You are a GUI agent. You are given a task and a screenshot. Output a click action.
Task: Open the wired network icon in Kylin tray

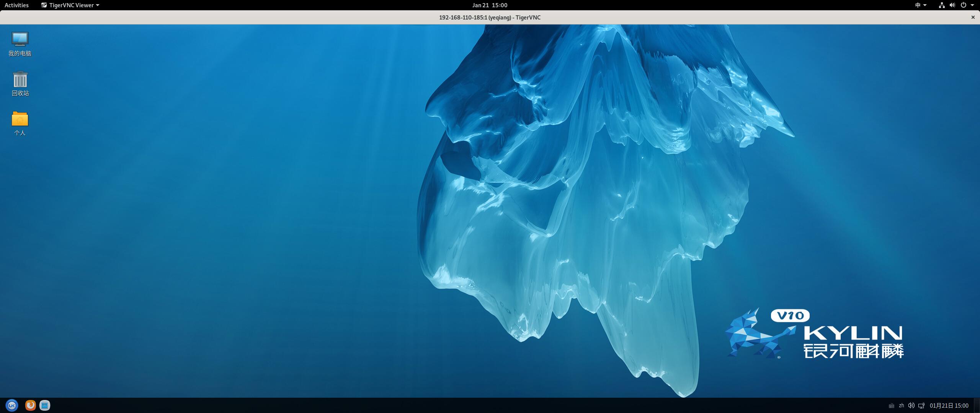pyautogui.click(x=922, y=406)
